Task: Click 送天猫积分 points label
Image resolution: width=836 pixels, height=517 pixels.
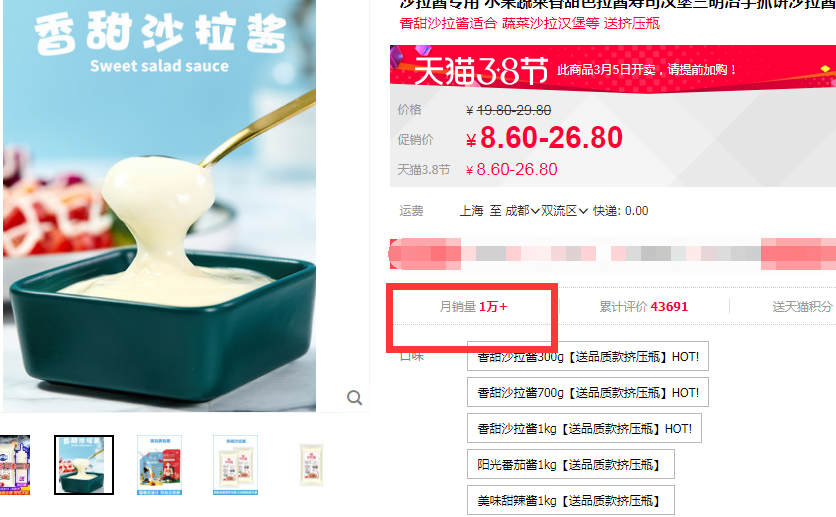Action: click(x=802, y=306)
